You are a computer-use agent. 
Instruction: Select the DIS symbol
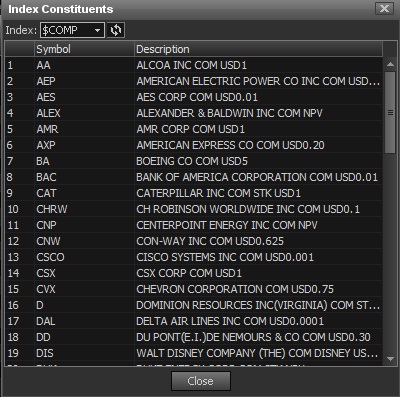[x=45, y=353]
